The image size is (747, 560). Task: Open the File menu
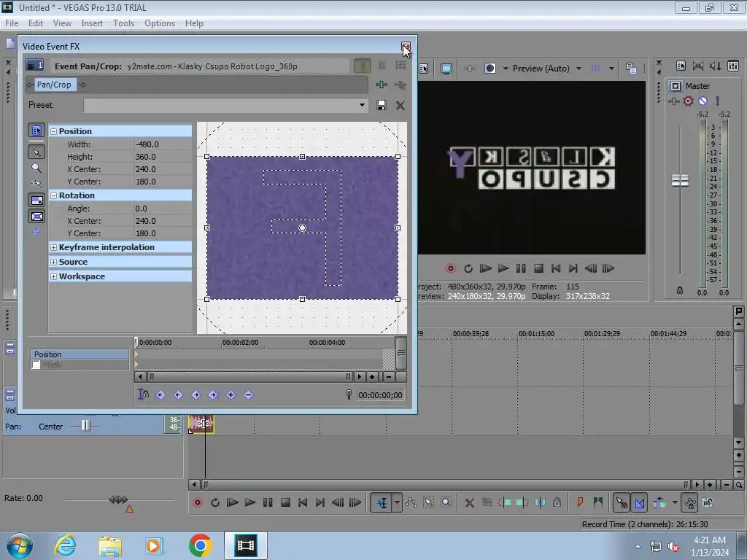pyautogui.click(x=12, y=23)
